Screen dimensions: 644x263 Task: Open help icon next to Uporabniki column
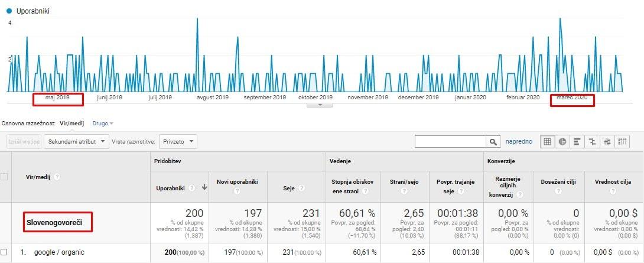[x=192, y=188]
